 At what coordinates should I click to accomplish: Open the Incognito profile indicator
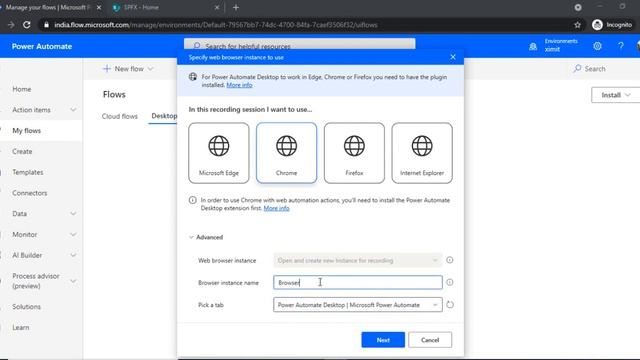[612, 25]
